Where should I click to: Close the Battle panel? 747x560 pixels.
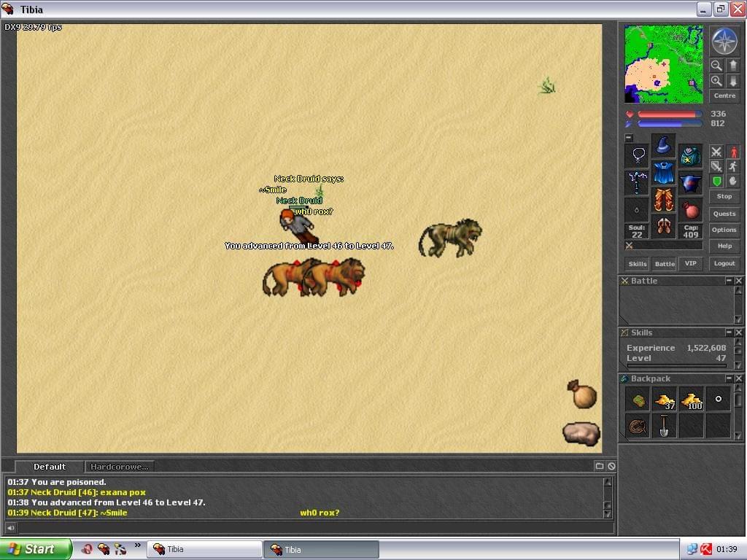pyautogui.click(x=738, y=281)
